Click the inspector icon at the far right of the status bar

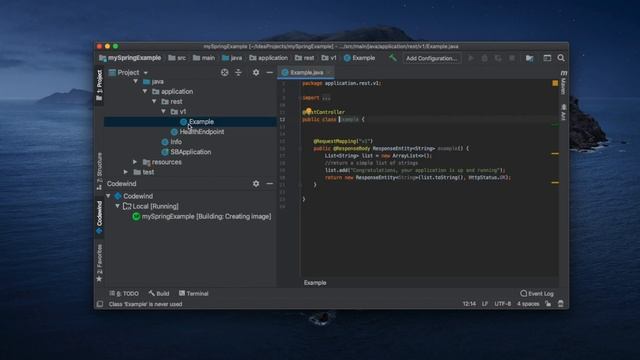coord(561,304)
